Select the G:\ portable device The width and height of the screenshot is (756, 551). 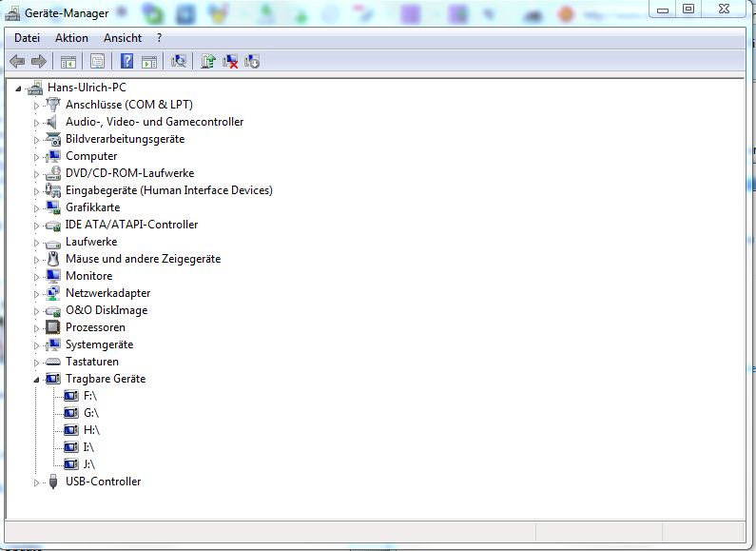click(x=91, y=413)
